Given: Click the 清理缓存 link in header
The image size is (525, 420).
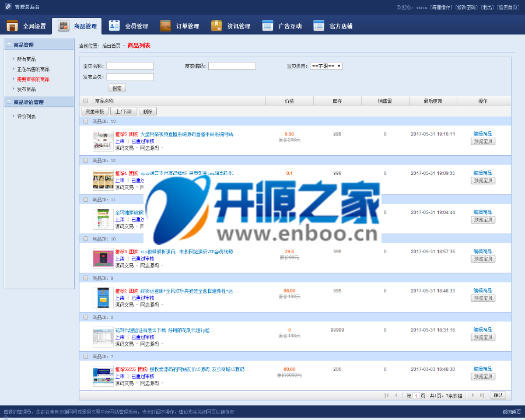Looking at the screenshot, I should click(x=442, y=7).
